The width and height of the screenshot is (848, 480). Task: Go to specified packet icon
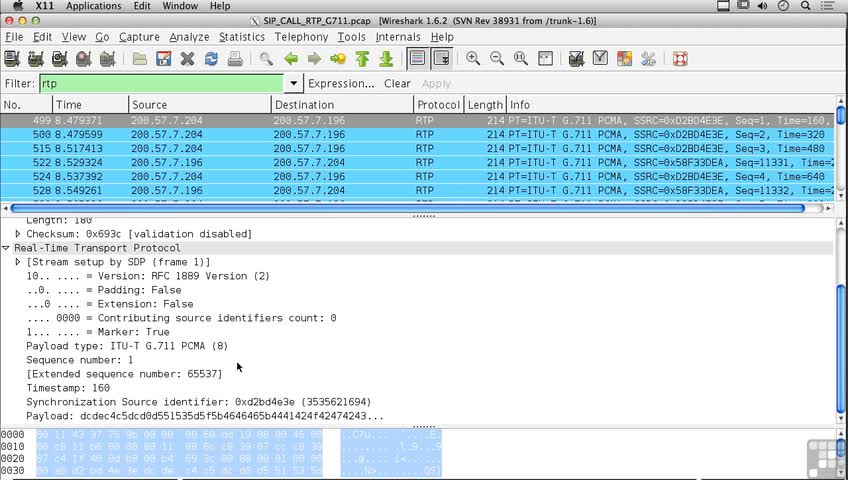338,58
